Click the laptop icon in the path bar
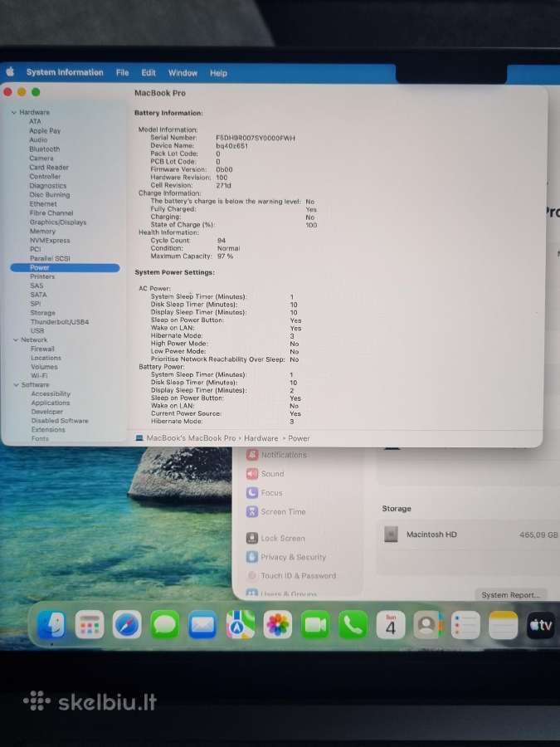The image size is (560, 747). [139, 437]
